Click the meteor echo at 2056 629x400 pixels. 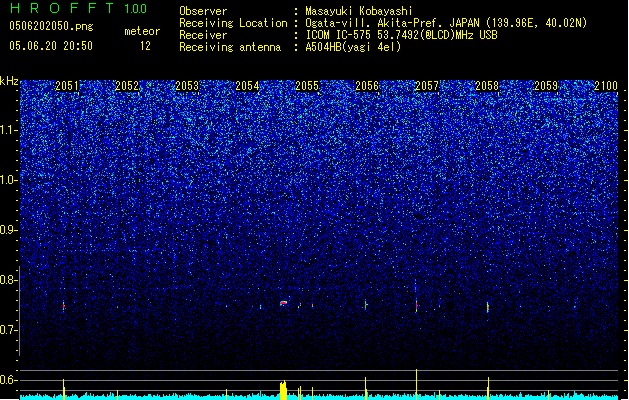[365, 305]
